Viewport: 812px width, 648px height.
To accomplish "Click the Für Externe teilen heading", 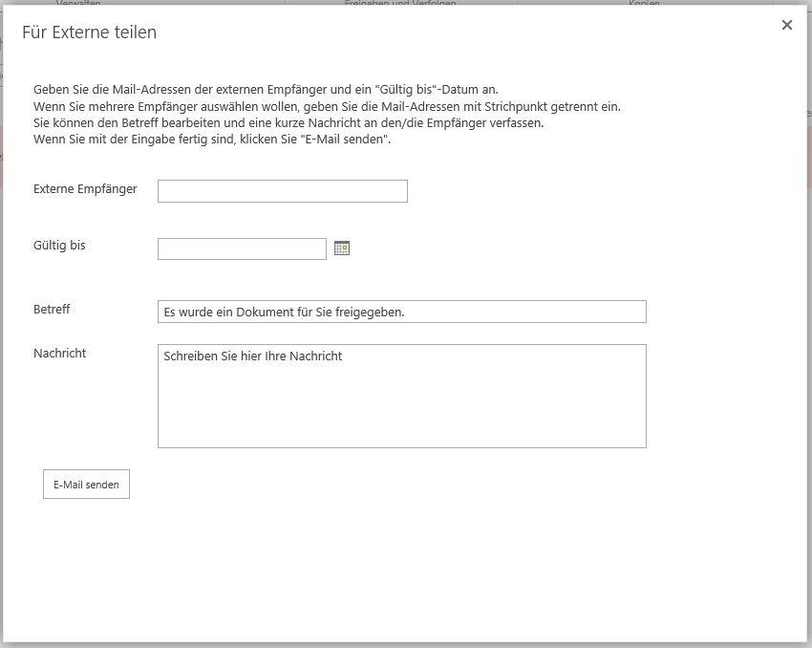I will 90,32.
